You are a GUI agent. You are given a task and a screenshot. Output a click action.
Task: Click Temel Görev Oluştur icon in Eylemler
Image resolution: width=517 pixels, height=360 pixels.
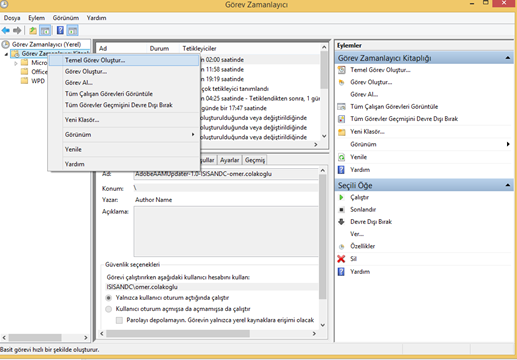coord(341,70)
